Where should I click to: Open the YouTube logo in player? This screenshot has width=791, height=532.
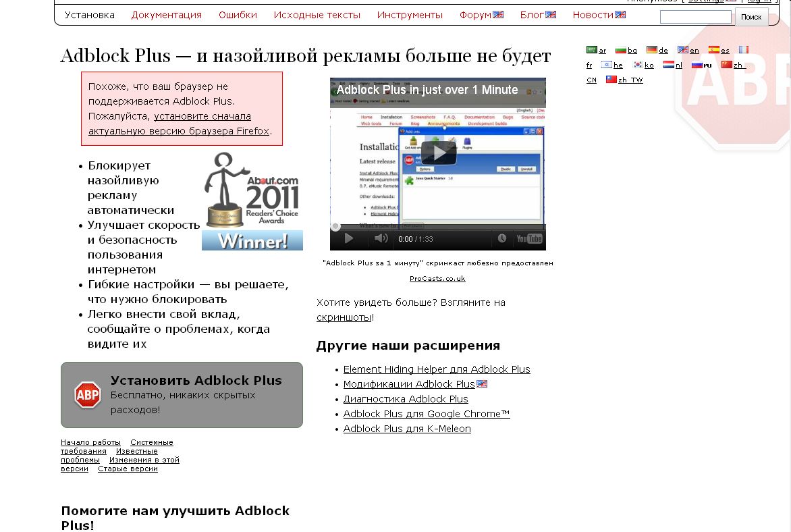point(529,239)
